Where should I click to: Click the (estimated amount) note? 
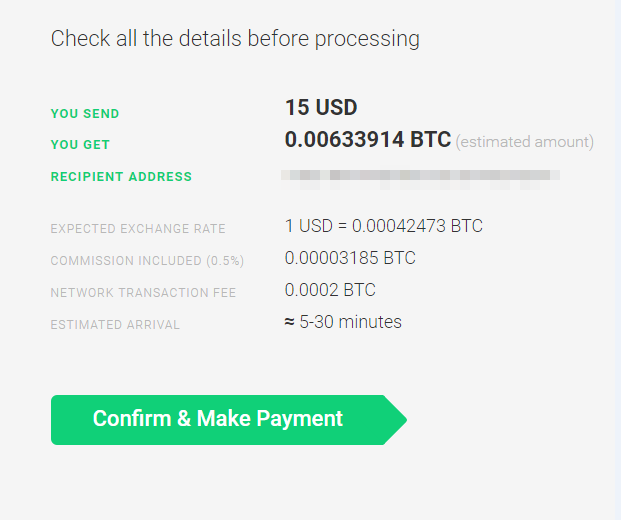[525, 142]
